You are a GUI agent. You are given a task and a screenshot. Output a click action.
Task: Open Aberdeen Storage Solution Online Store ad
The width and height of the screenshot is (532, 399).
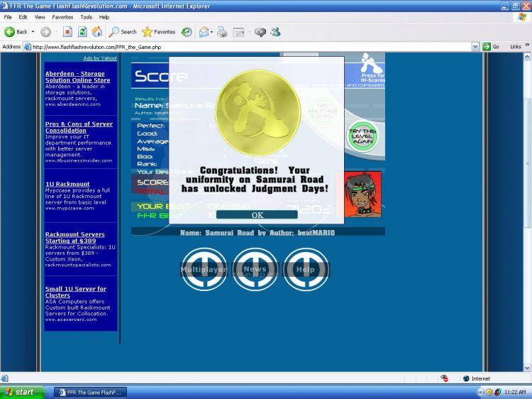78,77
